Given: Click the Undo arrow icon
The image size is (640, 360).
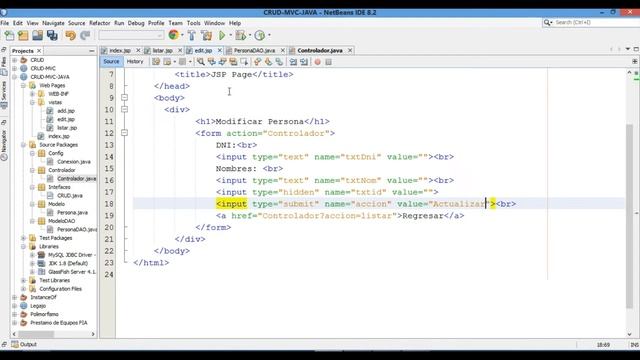Looking at the screenshot, I should tap(71, 36).
